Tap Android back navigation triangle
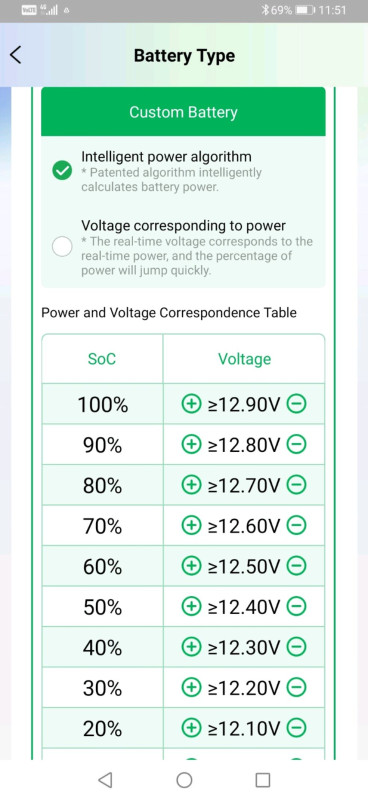 point(105,779)
